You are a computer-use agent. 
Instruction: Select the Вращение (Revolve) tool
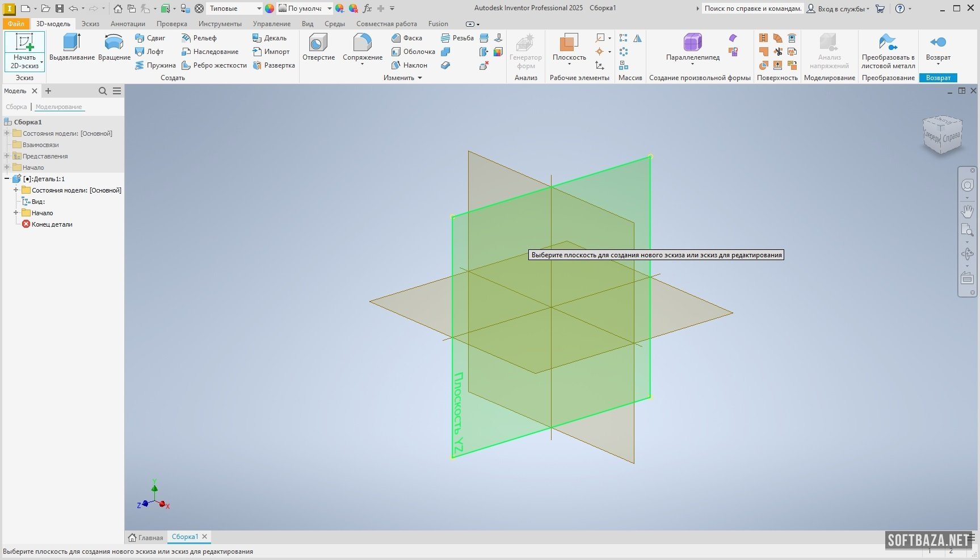114,43
